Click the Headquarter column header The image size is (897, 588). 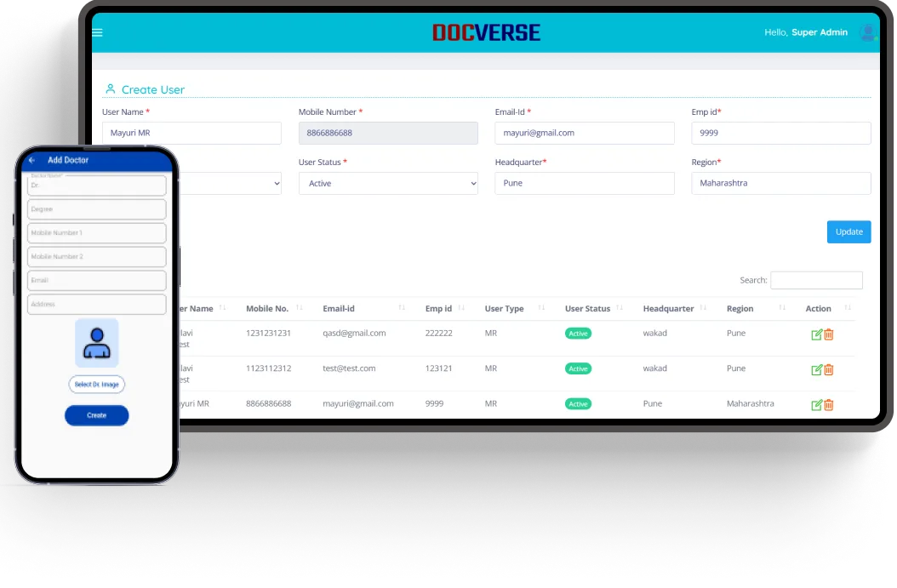[x=668, y=309]
